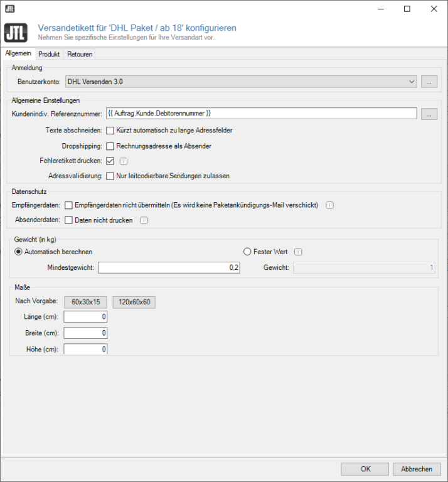Select the Fester Wert radio button

[x=247, y=252]
